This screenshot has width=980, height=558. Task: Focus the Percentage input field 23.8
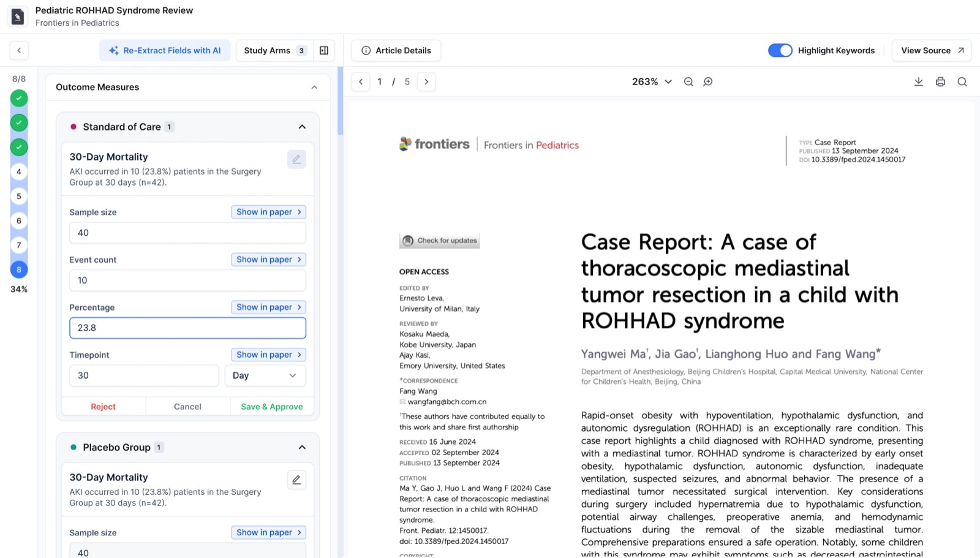(187, 328)
